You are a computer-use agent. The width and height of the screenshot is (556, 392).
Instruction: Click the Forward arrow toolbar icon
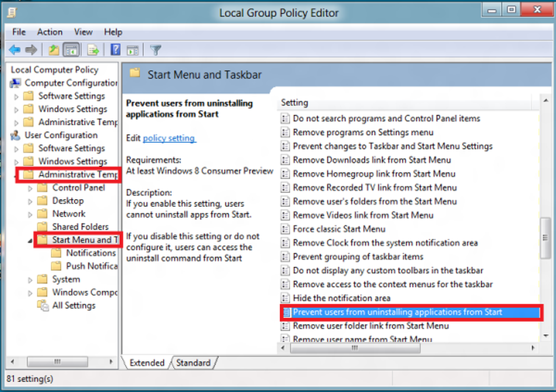tap(31, 50)
